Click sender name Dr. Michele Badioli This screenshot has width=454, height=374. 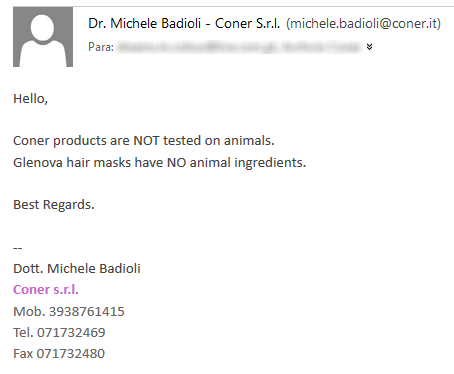pos(145,23)
